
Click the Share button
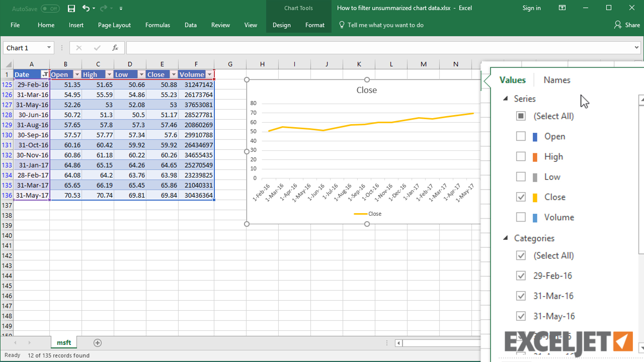click(627, 25)
